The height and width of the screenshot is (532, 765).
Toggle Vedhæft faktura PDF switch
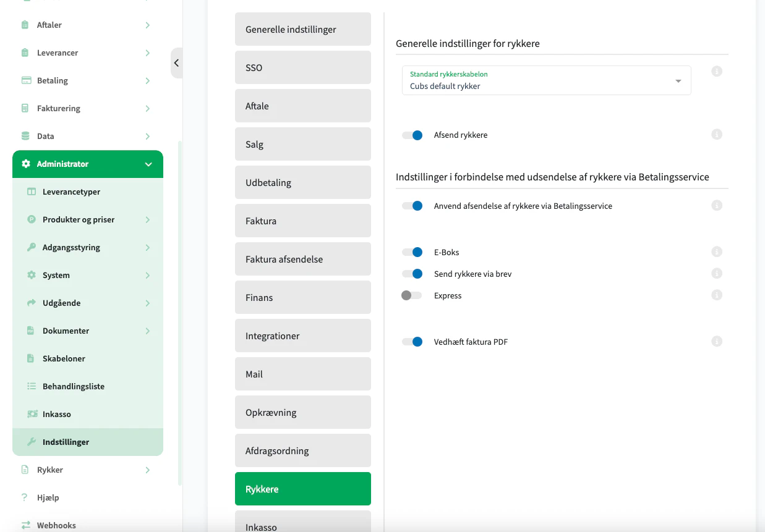pos(412,342)
